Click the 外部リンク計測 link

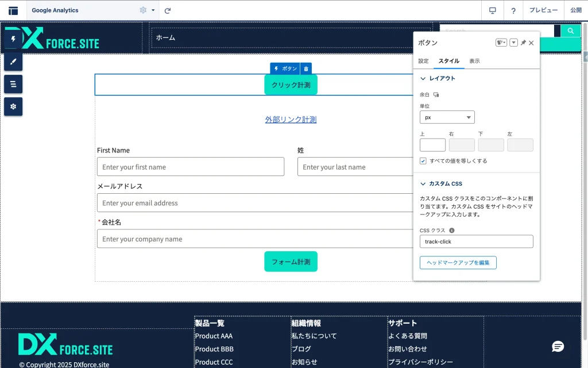pyautogui.click(x=291, y=120)
